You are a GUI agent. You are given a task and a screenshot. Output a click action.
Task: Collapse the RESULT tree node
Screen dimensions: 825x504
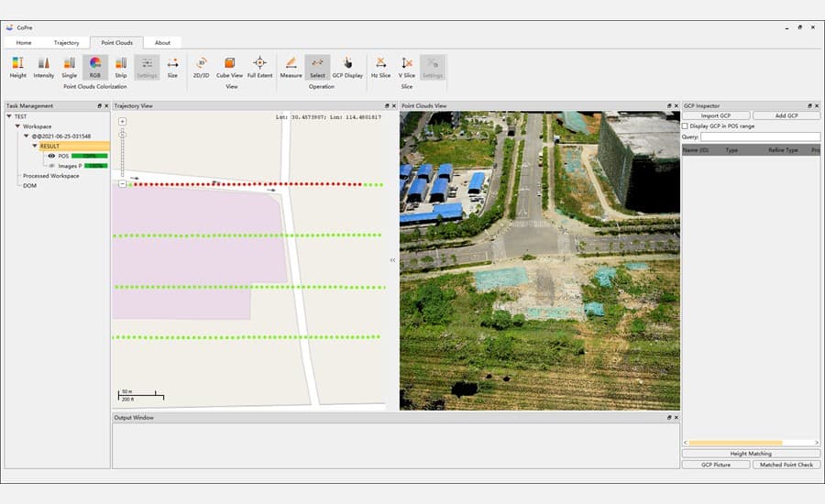pyautogui.click(x=35, y=146)
